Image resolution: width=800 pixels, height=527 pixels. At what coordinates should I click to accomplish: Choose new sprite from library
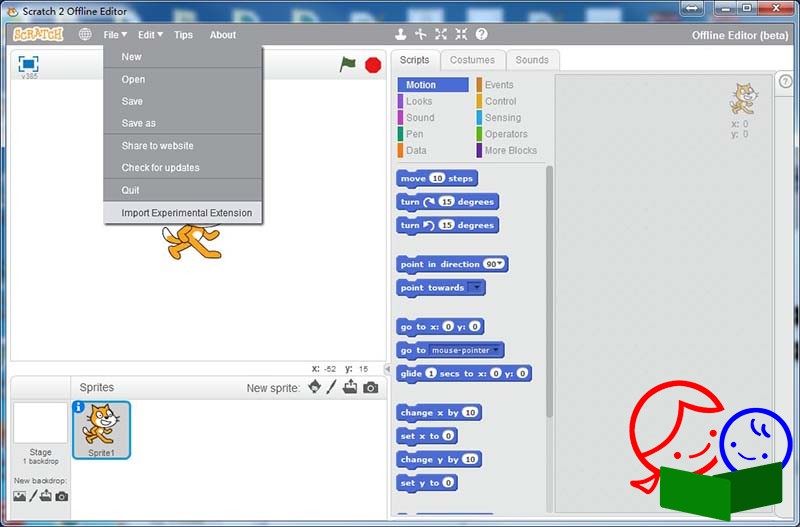(315, 387)
